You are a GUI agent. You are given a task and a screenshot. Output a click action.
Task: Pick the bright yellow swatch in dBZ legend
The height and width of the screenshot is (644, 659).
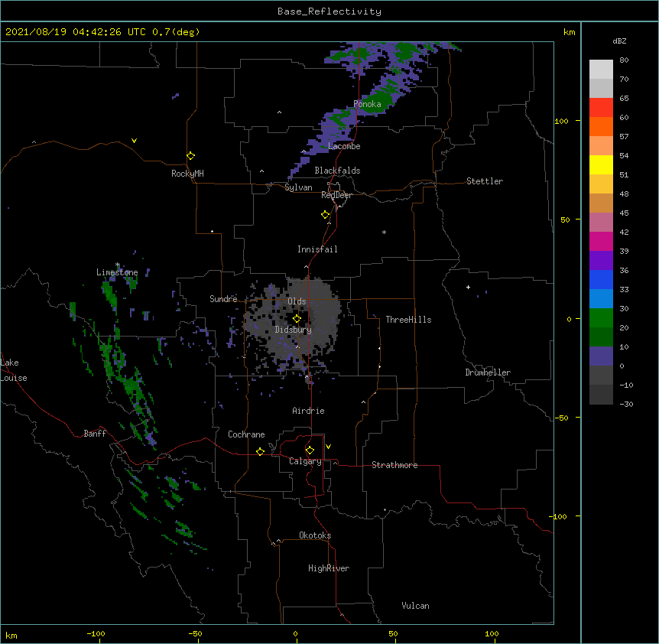click(601, 164)
